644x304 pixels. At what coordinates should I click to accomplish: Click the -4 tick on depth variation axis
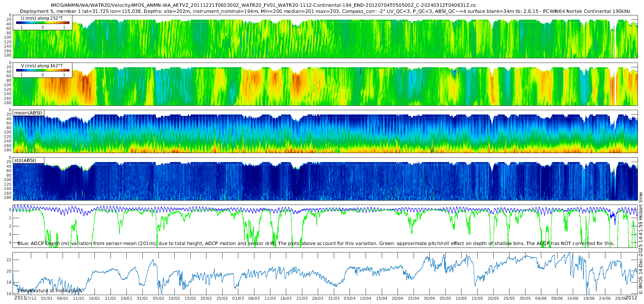click(9, 242)
